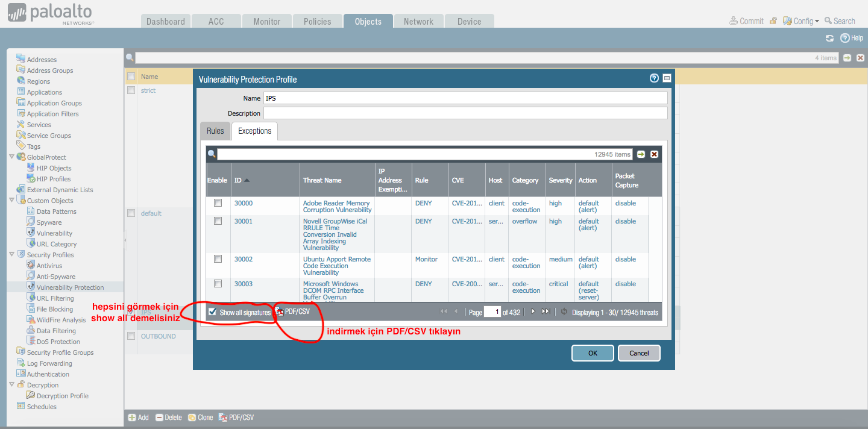
Task: Click the refresh icon beside Help
Action: point(829,38)
